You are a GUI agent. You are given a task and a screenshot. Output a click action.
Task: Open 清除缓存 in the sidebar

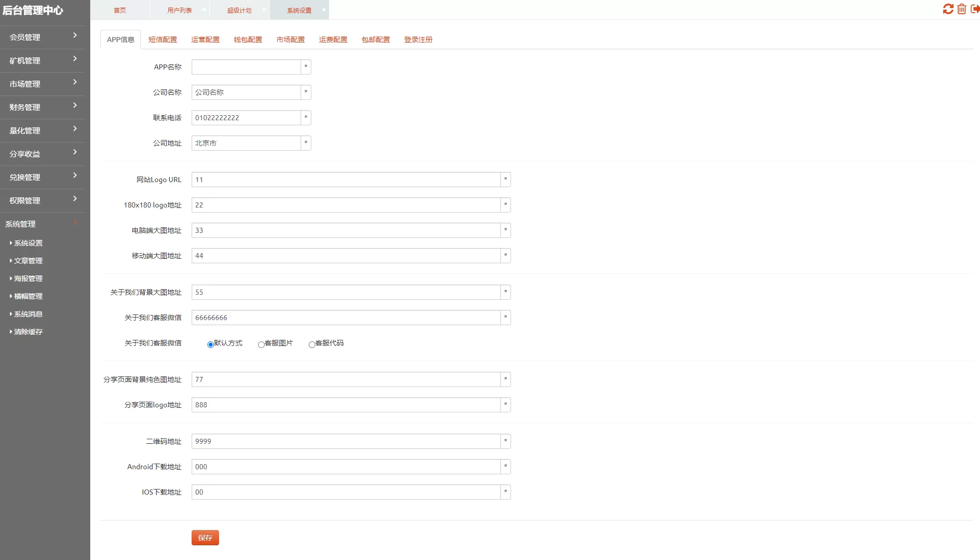coord(28,332)
